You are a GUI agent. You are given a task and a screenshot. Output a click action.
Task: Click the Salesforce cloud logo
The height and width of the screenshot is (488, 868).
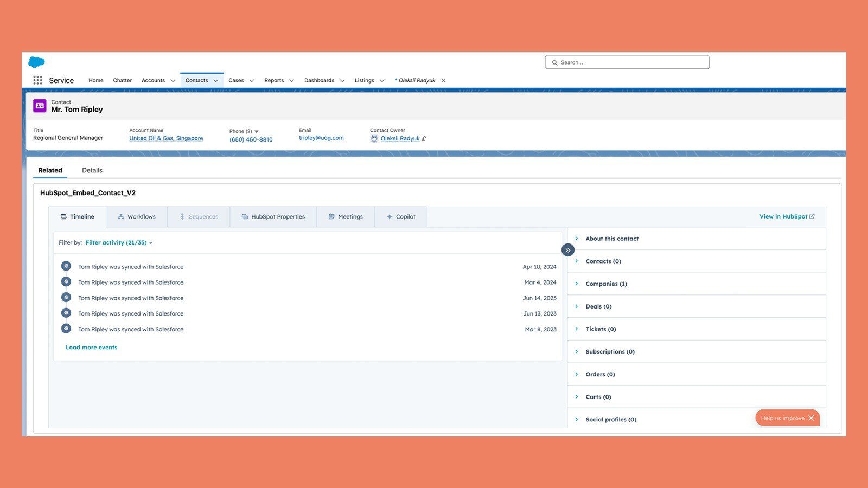[x=36, y=62]
